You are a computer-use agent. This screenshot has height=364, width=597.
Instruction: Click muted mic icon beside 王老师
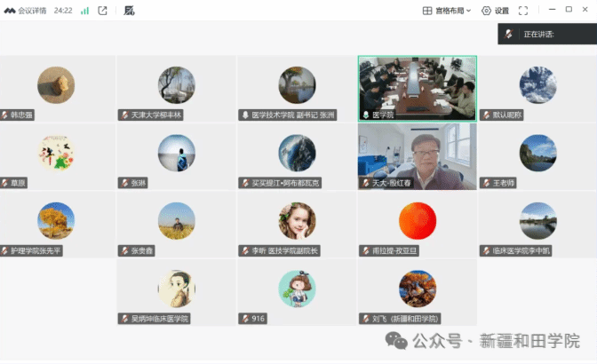tap(485, 183)
